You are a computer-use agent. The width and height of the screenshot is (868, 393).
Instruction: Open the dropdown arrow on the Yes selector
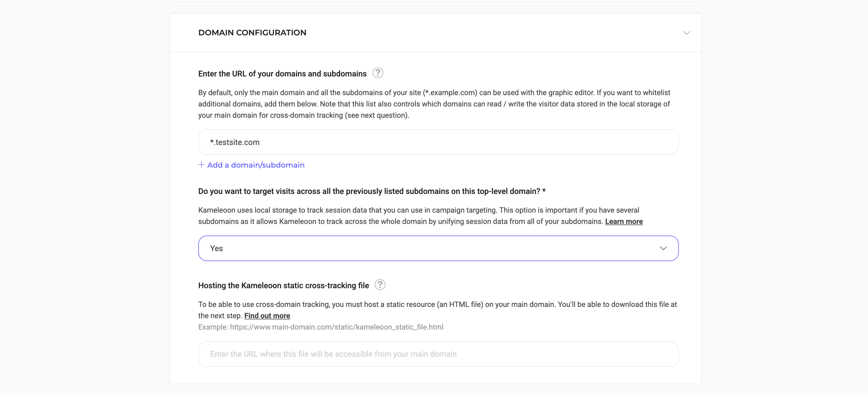tap(663, 248)
